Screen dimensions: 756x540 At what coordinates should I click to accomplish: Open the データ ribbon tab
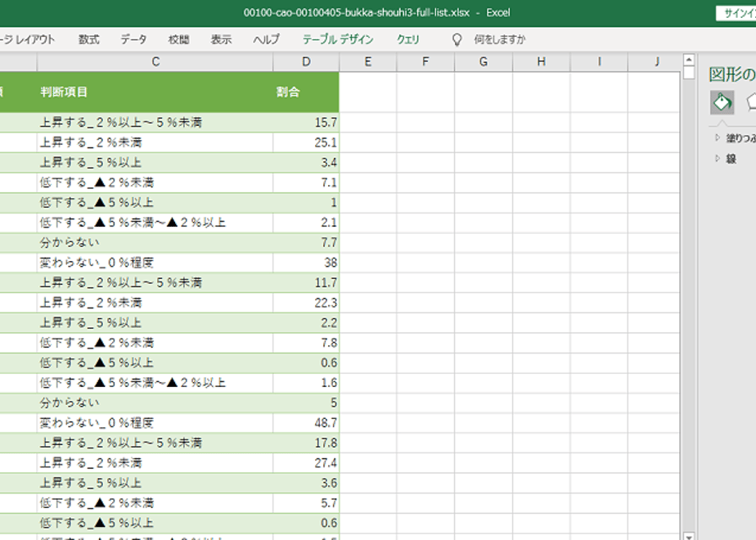coord(133,39)
